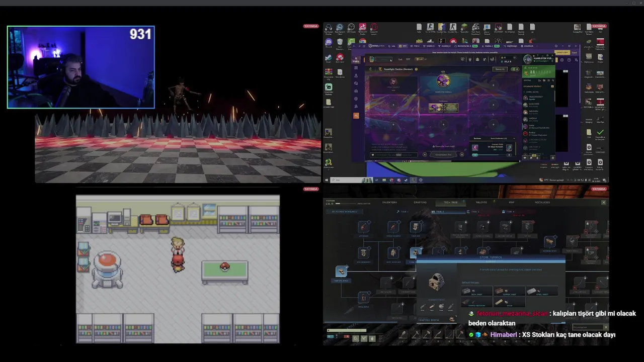Open the Steam desktop shortcut
The width and height of the screenshot is (644, 362).
328,58
